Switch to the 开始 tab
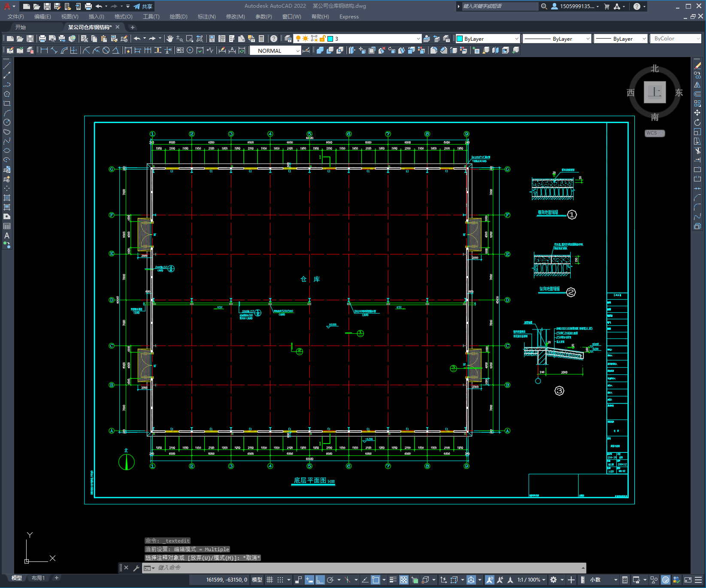 [21, 27]
